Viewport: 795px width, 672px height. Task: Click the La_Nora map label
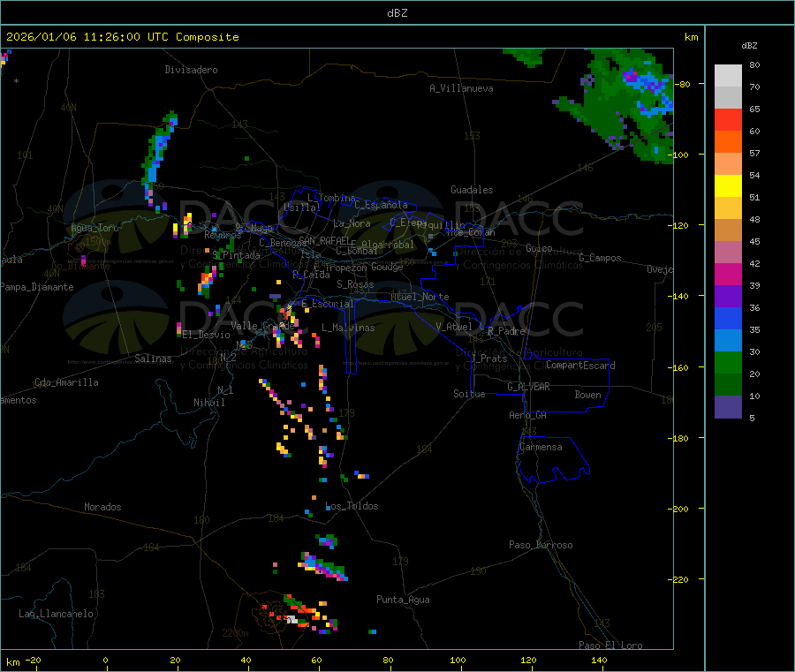click(x=352, y=223)
